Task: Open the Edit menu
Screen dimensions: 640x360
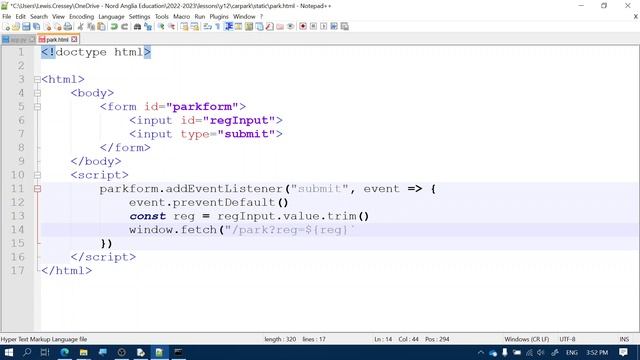Action: click(20, 17)
